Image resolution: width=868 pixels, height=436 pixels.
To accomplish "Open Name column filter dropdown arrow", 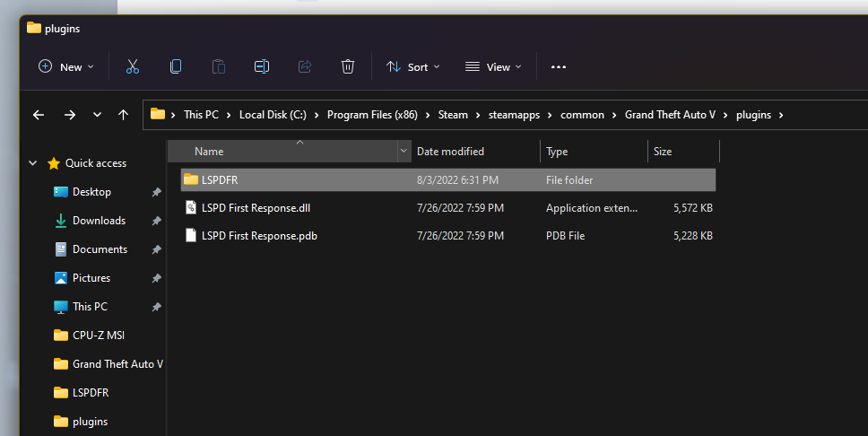I will tap(404, 152).
